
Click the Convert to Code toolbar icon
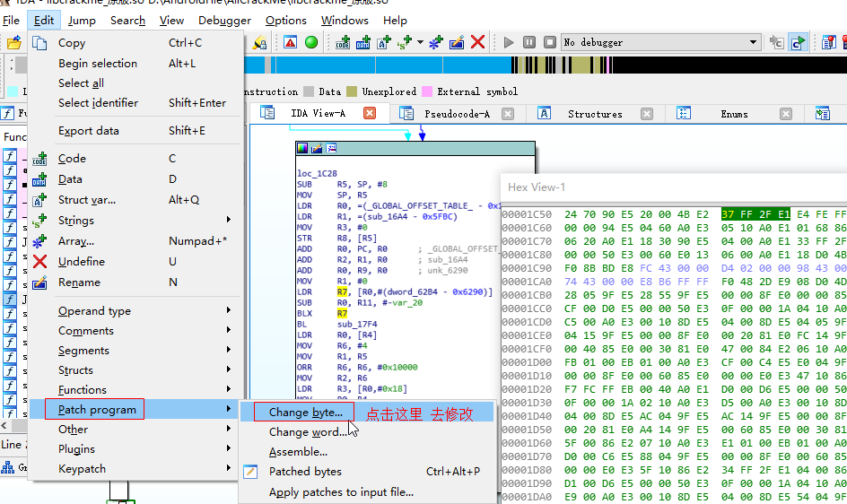(x=343, y=42)
